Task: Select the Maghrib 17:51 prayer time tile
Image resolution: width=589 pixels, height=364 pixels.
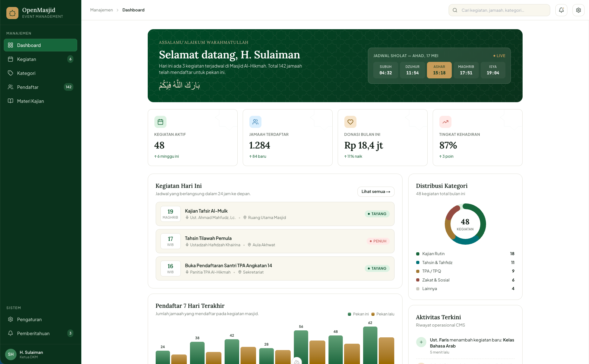Action: [466, 70]
